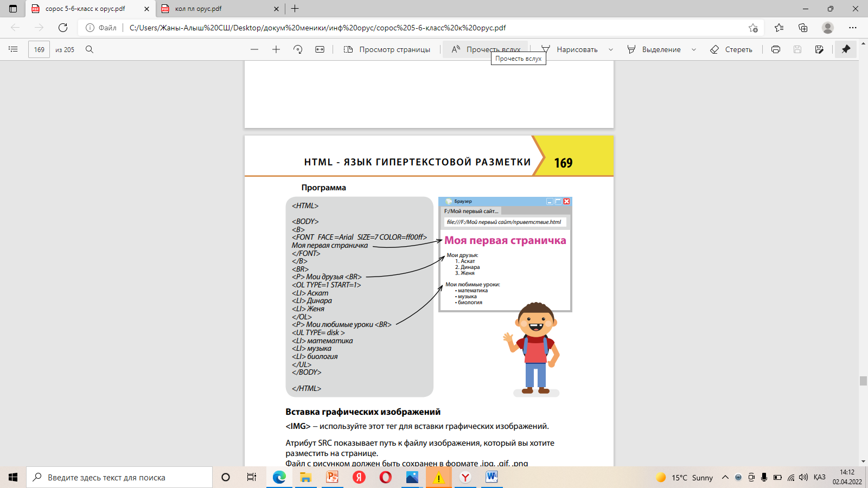This screenshot has width=868, height=488.
Task: Open weather widget showing 15°C Sunny
Action: tap(685, 477)
